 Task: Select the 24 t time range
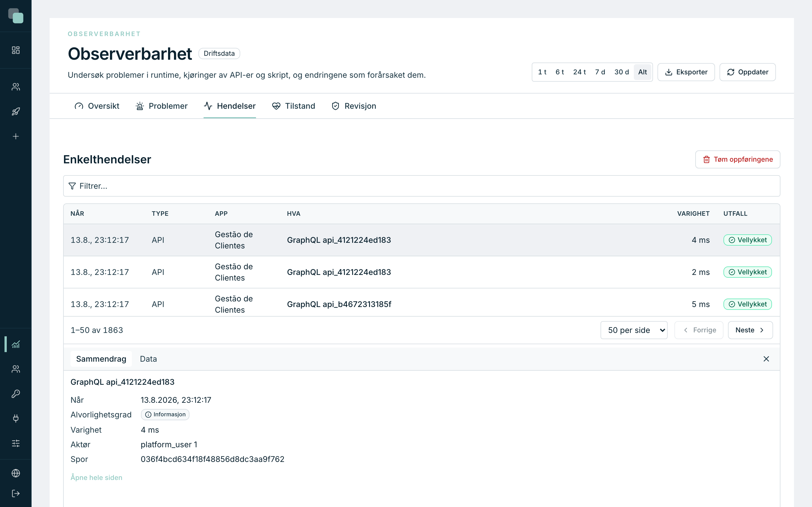point(579,72)
